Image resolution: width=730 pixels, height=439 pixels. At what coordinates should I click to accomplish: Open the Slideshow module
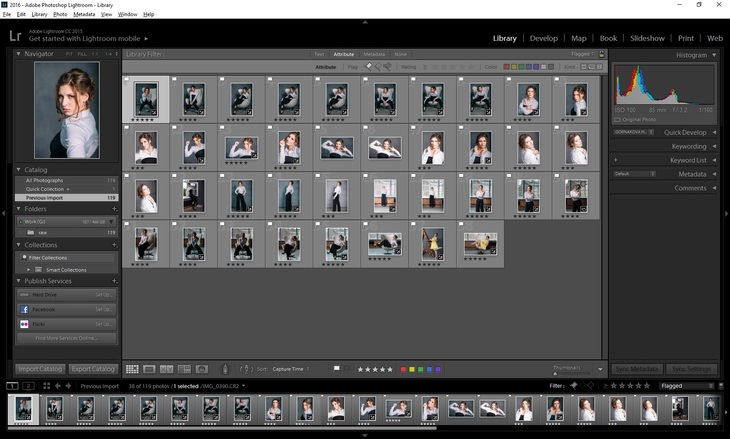[x=647, y=38]
